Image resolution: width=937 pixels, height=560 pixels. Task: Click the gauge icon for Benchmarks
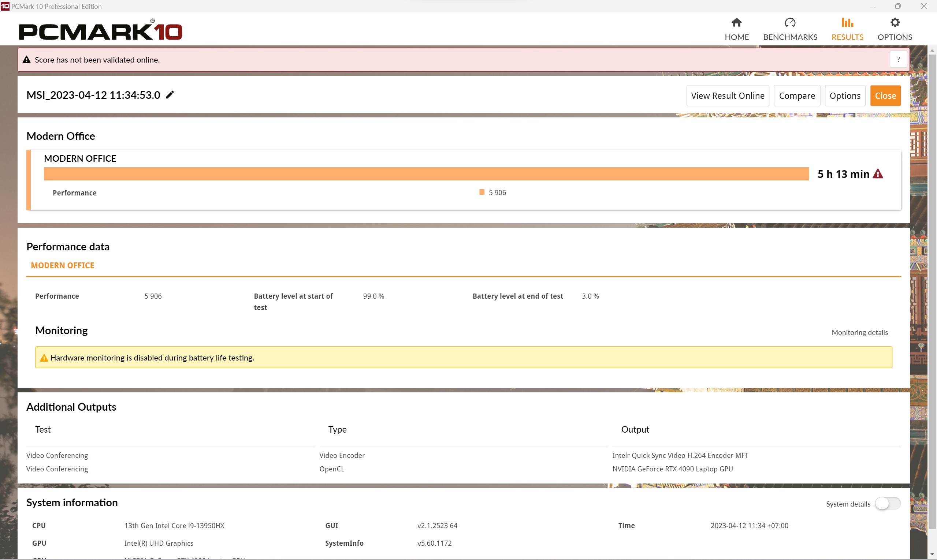tap(790, 23)
